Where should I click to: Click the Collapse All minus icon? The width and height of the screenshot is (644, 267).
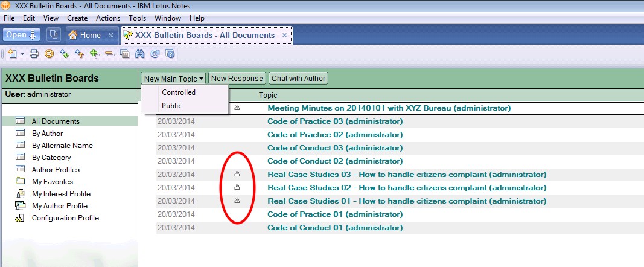tap(109, 54)
